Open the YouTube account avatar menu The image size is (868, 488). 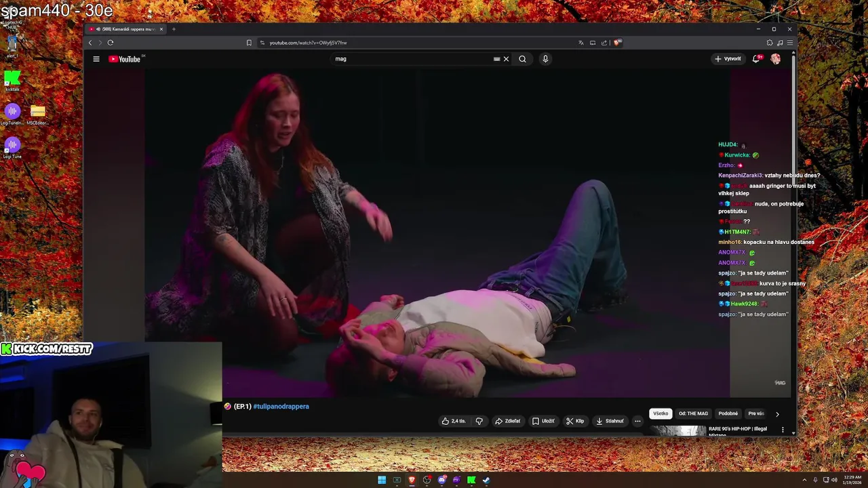(x=775, y=59)
